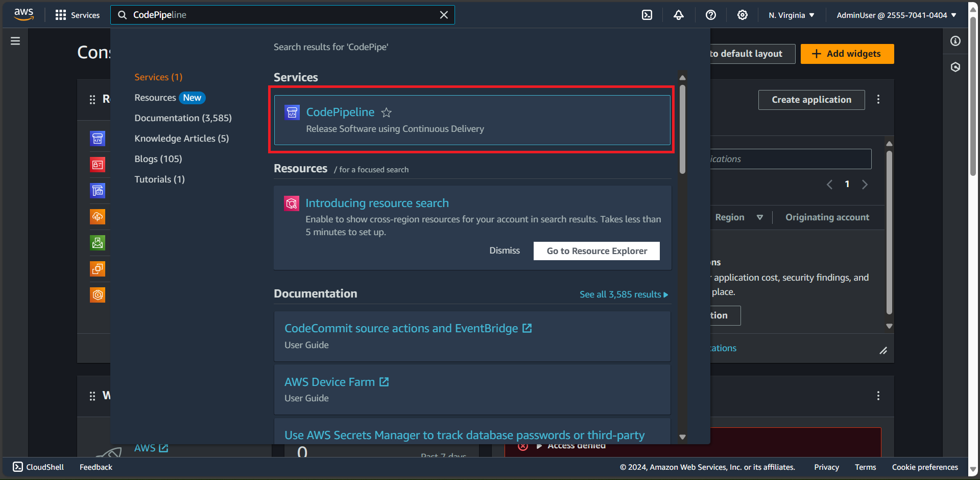Open Introducing resource search link
980x480 pixels.
click(x=377, y=203)
